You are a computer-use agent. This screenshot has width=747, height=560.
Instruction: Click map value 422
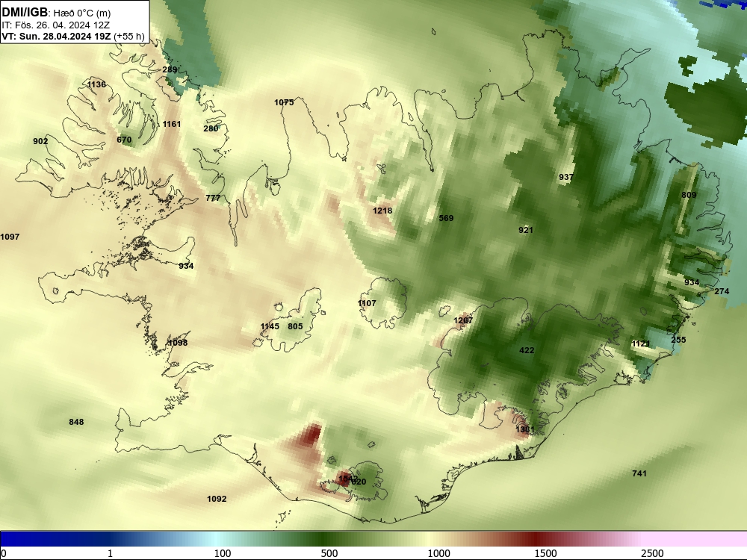527,350
